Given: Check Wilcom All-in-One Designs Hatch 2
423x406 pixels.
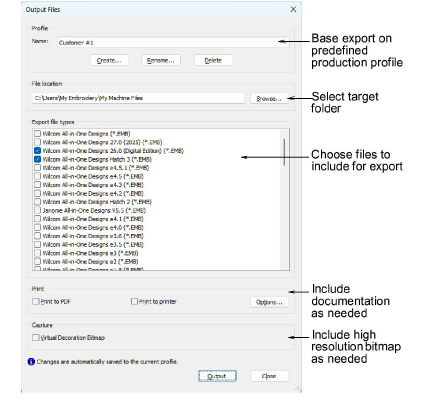Looking at the screenshot, I should point(37,202).
